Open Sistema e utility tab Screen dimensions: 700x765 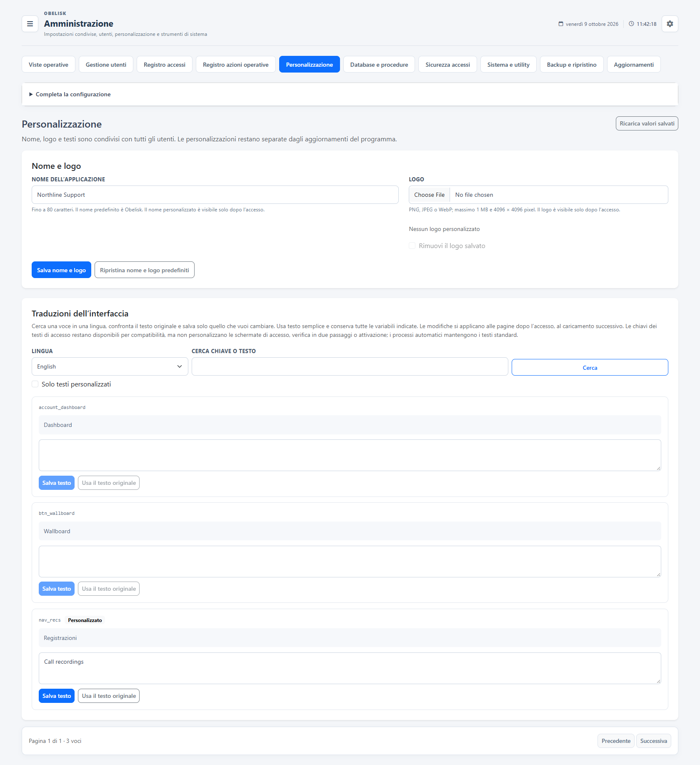click(x=508, y=65)
